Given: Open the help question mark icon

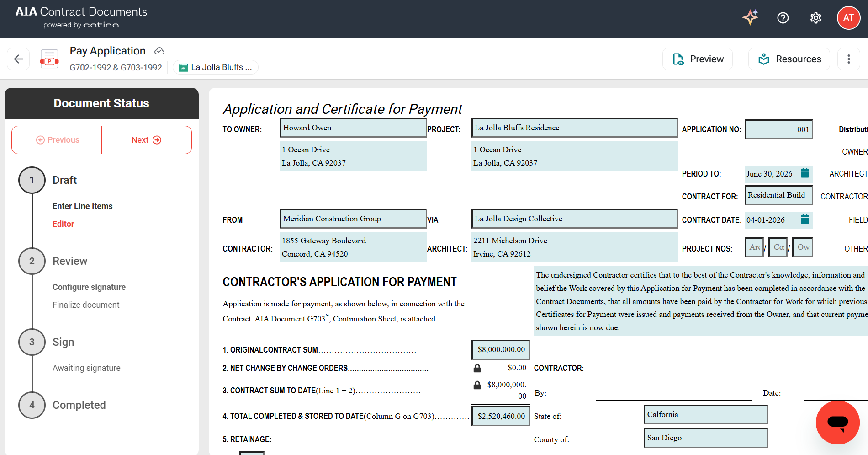Looking at the screenshot, I should 783,18.
